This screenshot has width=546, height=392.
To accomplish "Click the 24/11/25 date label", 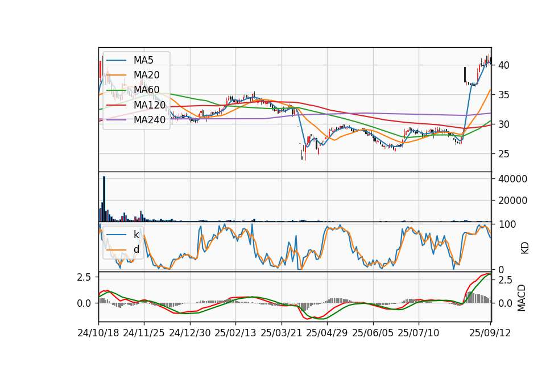I will pos(144,333).
